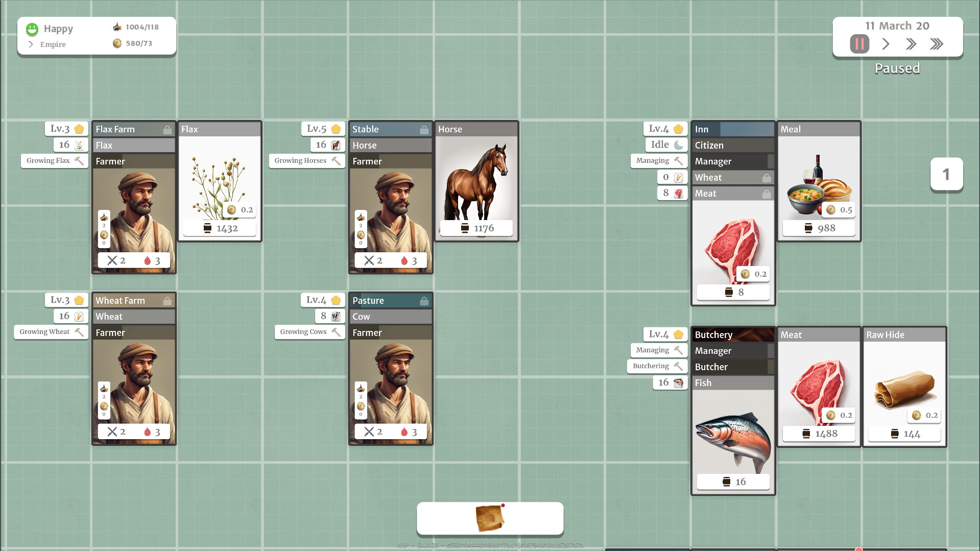Expand the Empire panel chevron
This screenshot has width=980, height=551.
(x=31, y=44)
